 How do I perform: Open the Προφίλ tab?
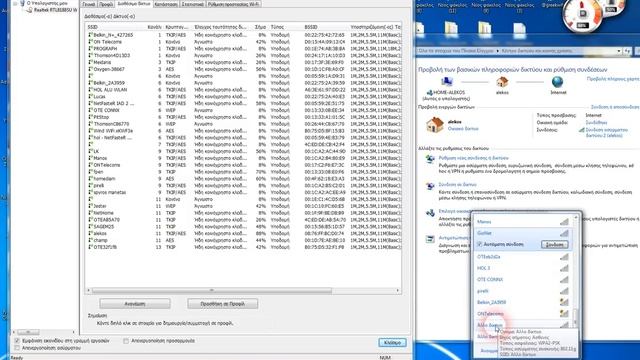[x=106, y=4]
